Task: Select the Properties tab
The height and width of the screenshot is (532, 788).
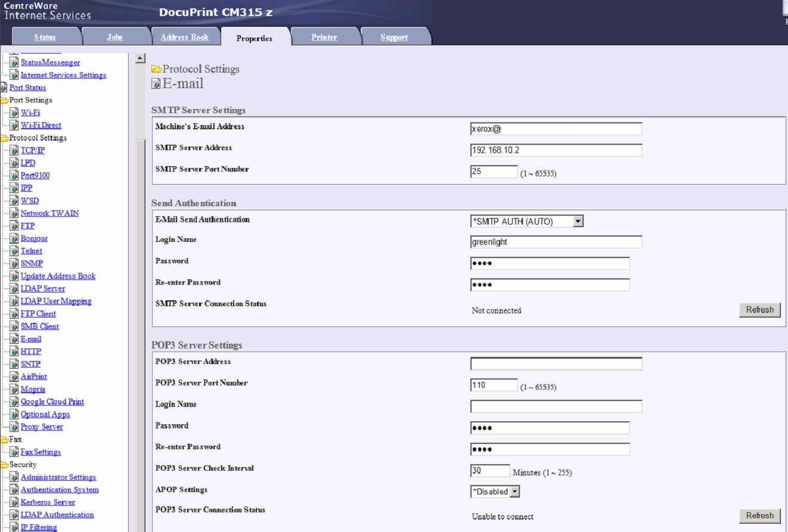Action: click(255, 38)
